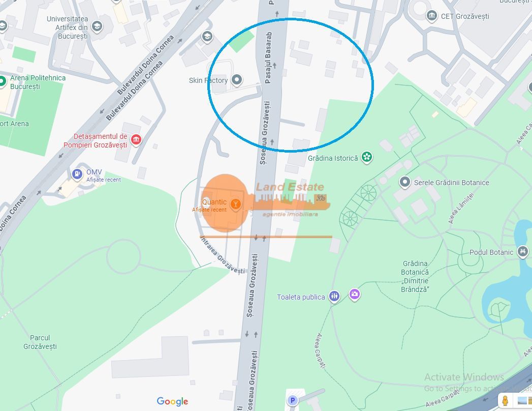This screenshot has width=532, height=411.
Task: Click the Quantic bar cocktail icon
Action: (235, 204)
